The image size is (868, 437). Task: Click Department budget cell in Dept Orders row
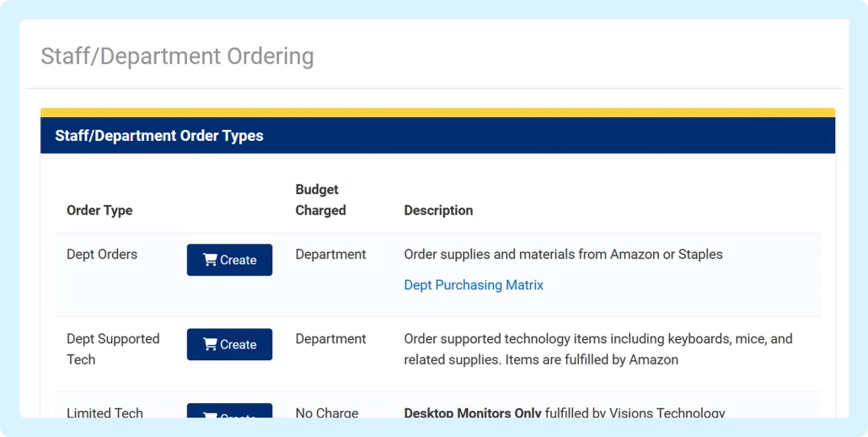(330, 254)
